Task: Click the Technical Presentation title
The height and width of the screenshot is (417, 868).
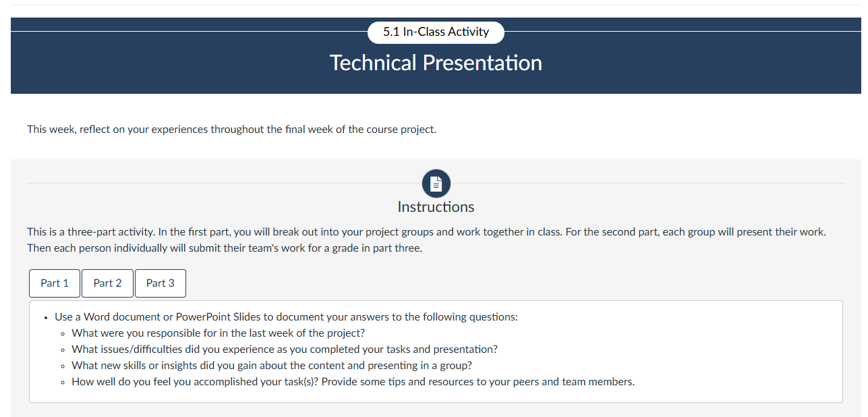Action: 436,63
